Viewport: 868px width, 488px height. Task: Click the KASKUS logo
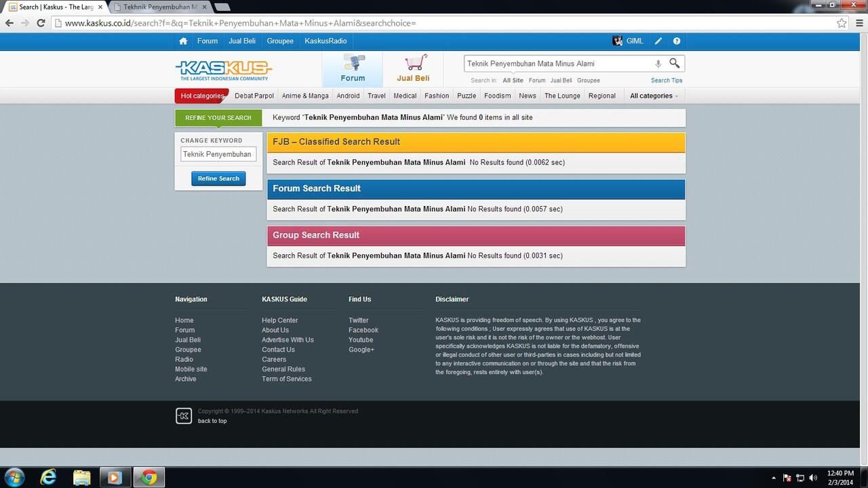point(224,69)
